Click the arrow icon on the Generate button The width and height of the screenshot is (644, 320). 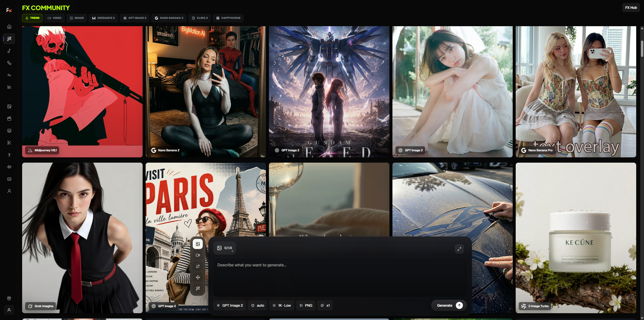[459, 305]
